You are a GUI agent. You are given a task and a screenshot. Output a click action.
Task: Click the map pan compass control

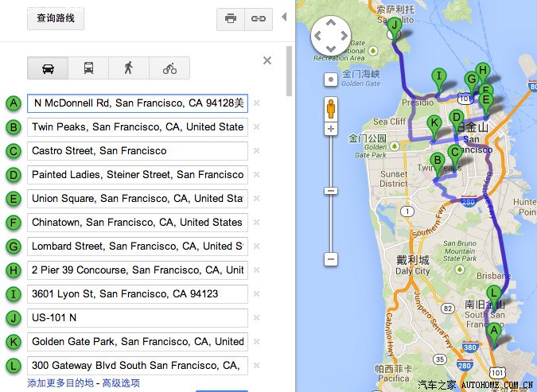click(x=330, y=36)
